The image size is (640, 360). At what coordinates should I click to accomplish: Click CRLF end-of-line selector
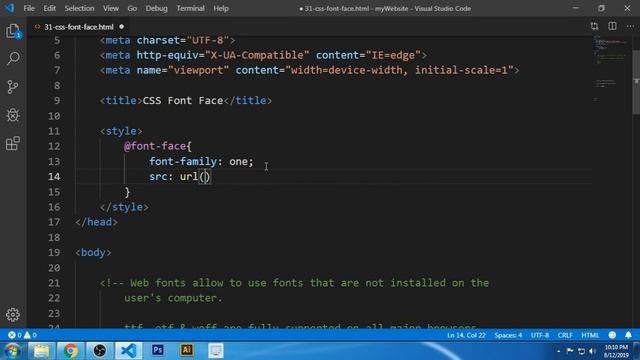[565, 335]
